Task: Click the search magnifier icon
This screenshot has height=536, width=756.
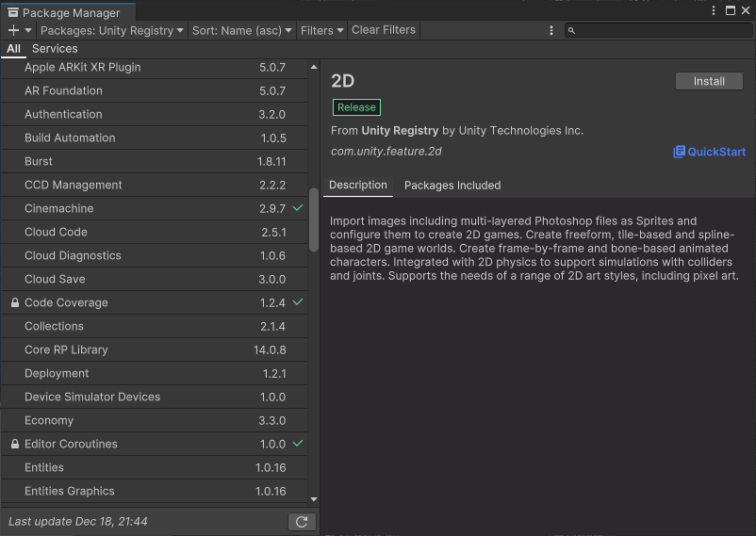Action: click(x=571, y=30)
